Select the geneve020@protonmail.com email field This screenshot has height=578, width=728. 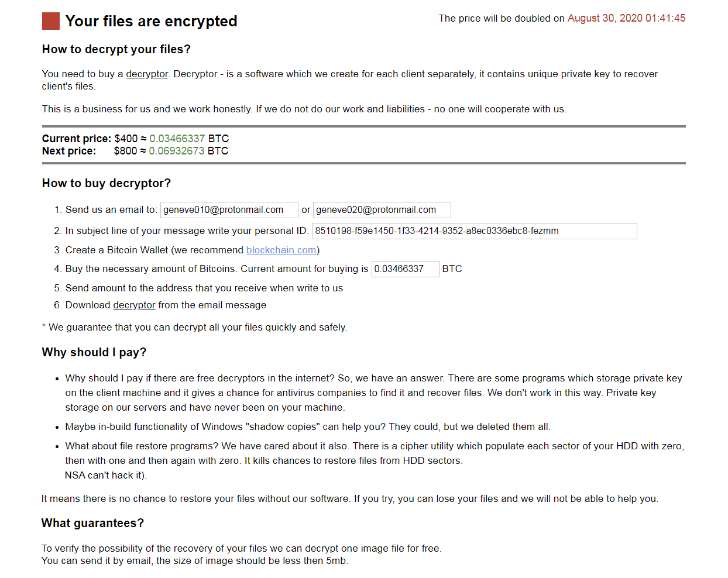382,210
